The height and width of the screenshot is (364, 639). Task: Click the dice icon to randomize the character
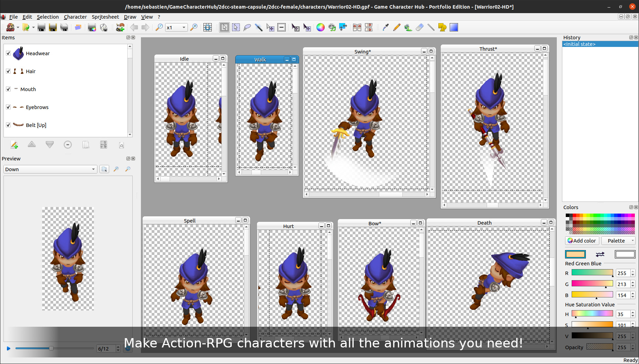(x=104, y=27)
